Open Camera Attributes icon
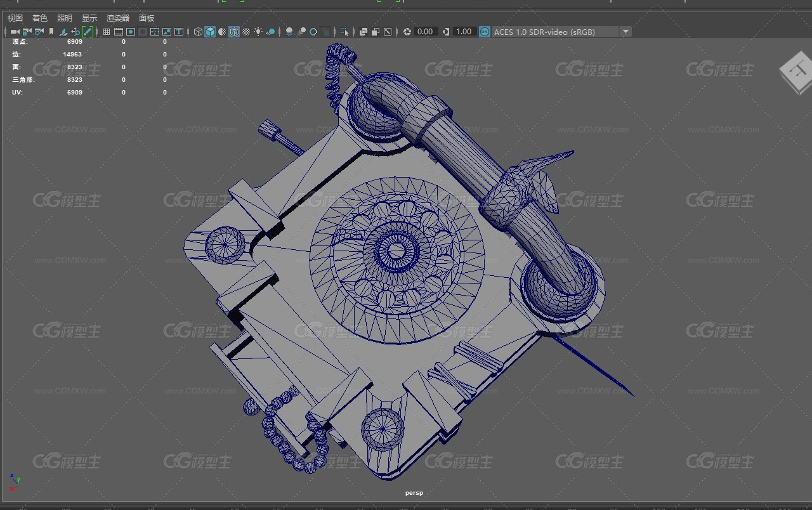This screenshot has height=510, width=812. point(39,32)
